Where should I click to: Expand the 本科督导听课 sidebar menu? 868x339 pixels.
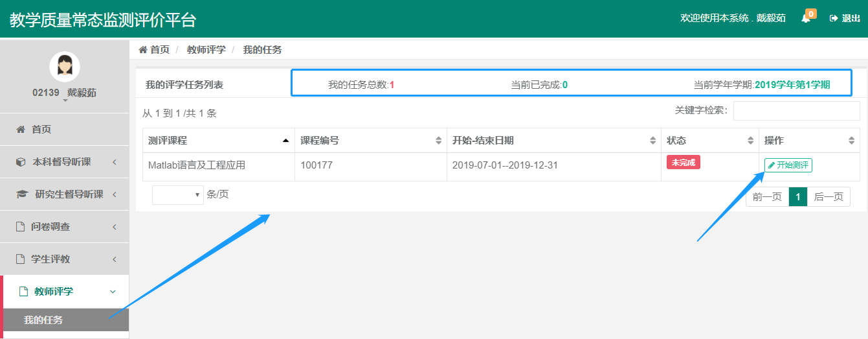point(61,162)
